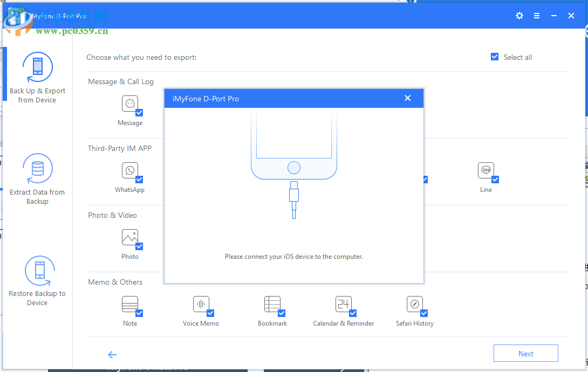This screenshot has height=372, width=588.
Task: Open the hamburger menu in title bar
Action: click(x=537, y=16)
